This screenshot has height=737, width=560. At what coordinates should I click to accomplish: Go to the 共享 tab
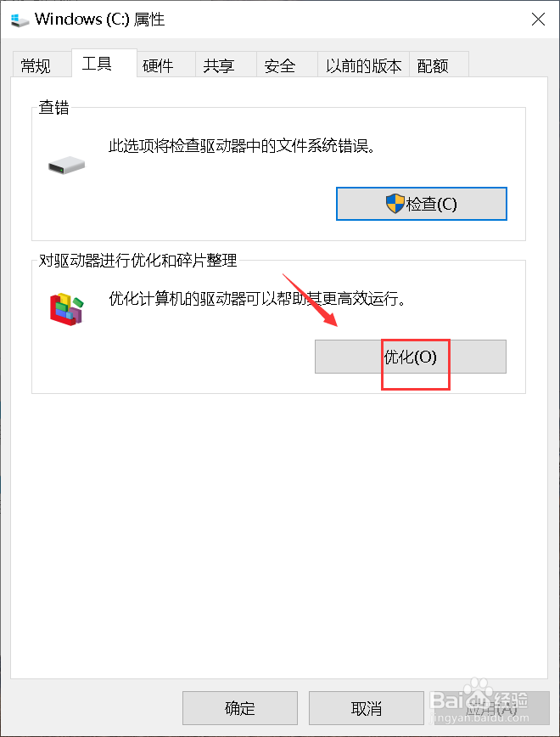tap(218, 65)
